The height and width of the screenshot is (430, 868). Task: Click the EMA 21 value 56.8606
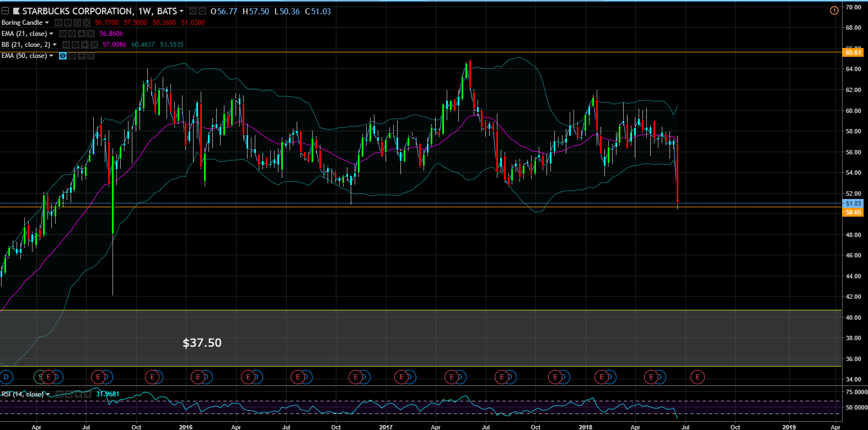(x=111, y=34)
